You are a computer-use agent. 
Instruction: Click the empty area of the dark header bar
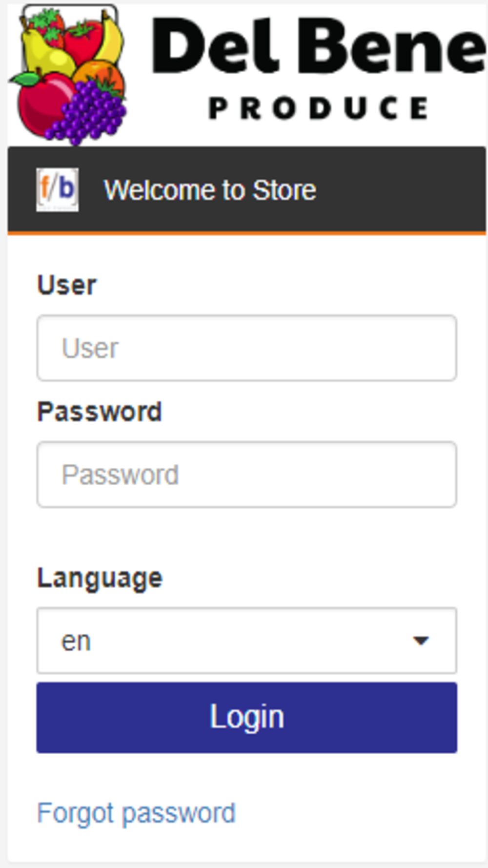(400, 190)
